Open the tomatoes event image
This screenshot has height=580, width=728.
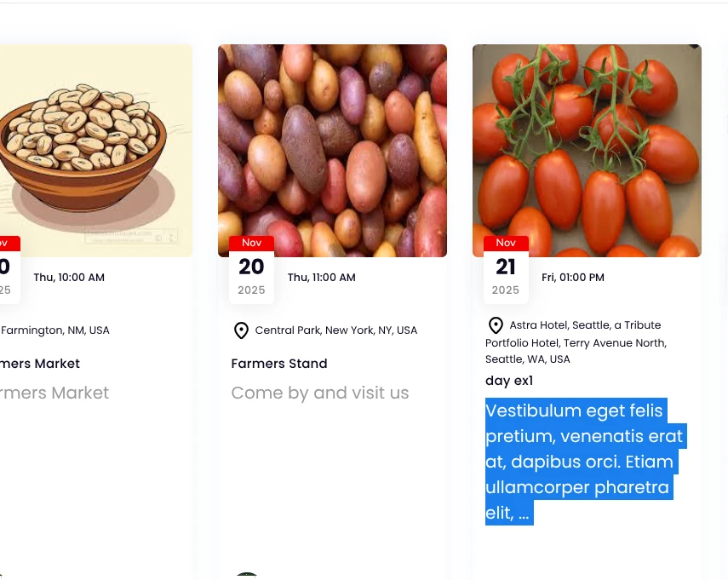[x=587, y=151]
